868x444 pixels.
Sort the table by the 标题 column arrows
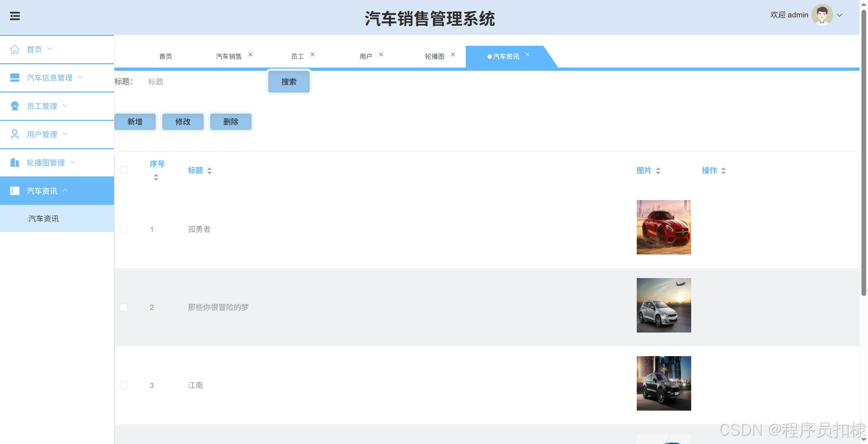[209, 171]
